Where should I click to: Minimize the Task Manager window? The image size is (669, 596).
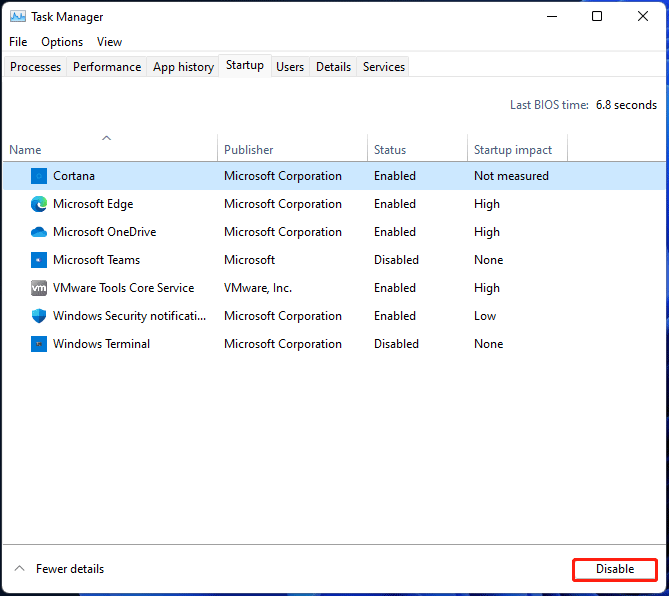tap(552, 17)
